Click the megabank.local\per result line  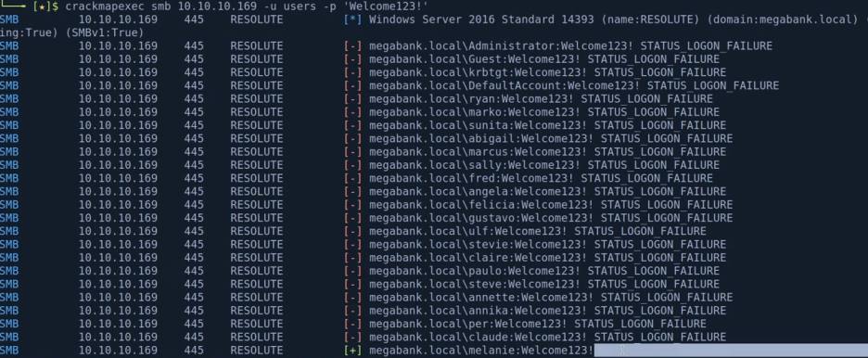[538, 325]
